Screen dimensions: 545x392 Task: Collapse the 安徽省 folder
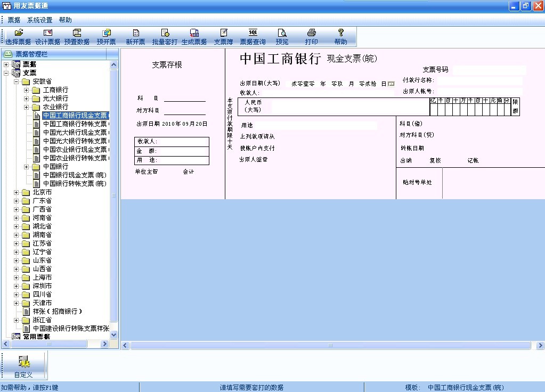click(17, 81)
